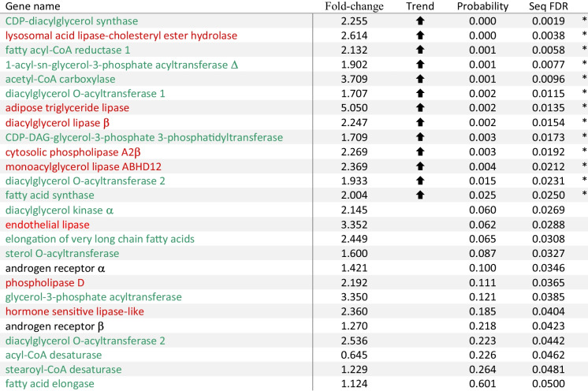Image resolution: width=588 pixels, height=391 pixels.
Task: Click the up arrow for monoacylglycerol lipase ABHD12
Action: [420, 166]
